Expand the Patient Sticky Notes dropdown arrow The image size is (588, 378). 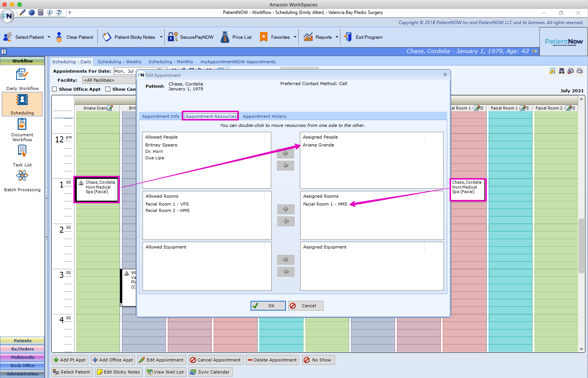(x=161, y=37)
